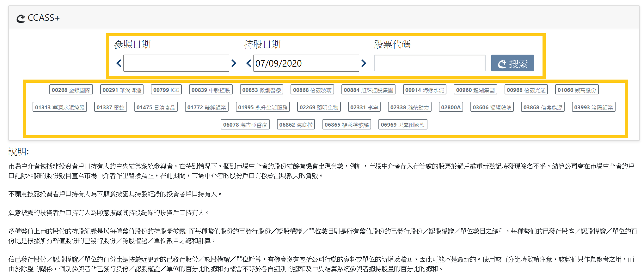644x275 pixels.
Task: Choose stock tag 02331 李寧
Action: pos(364,107)
